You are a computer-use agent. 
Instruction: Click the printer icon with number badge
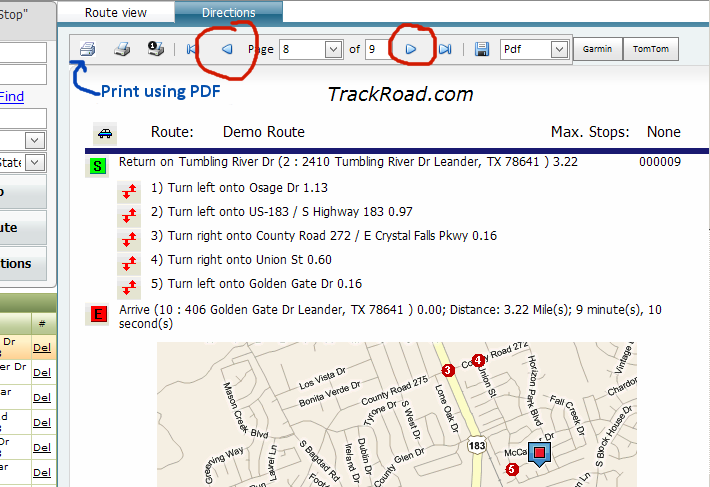[156, 48]
